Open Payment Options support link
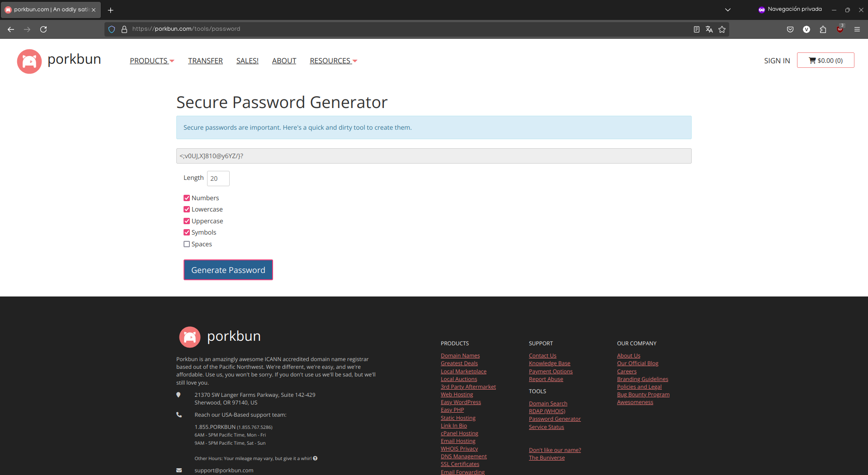Viewport: 868px width, 475px height. pyautogui.click(x=551, y=372)
